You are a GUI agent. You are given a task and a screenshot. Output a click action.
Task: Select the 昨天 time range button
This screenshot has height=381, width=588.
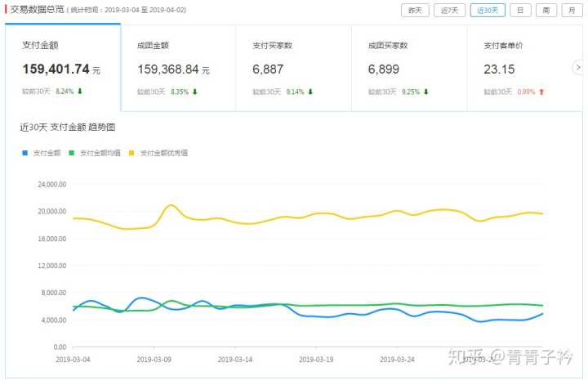[415, 11]
